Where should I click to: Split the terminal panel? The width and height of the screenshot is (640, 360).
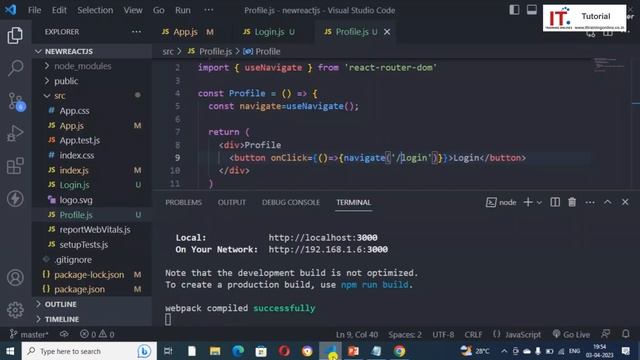click(x=555, y=202)
